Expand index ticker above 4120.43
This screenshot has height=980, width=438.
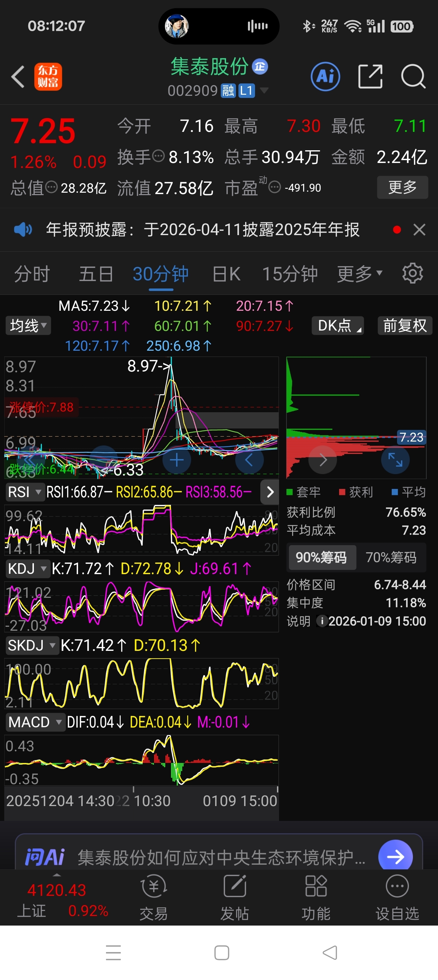coord(57,875)
